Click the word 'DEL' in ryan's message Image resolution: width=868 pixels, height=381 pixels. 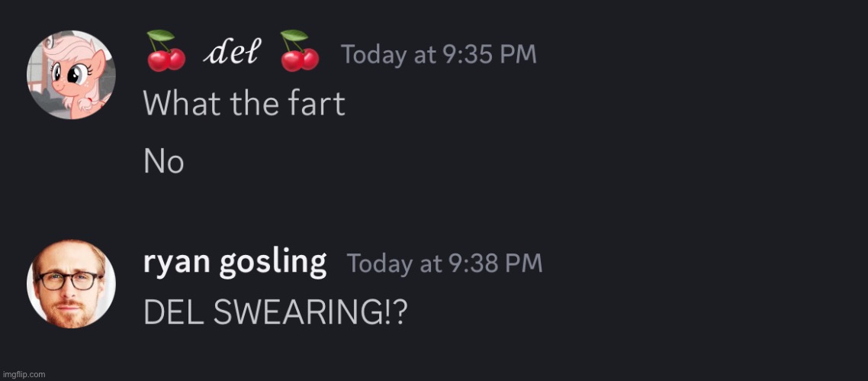[x=175, y=314]
